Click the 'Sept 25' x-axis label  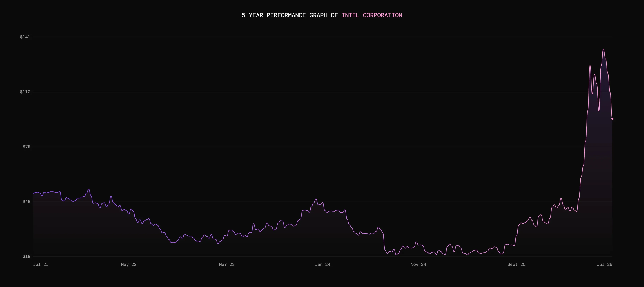click(x=517, y=265)
